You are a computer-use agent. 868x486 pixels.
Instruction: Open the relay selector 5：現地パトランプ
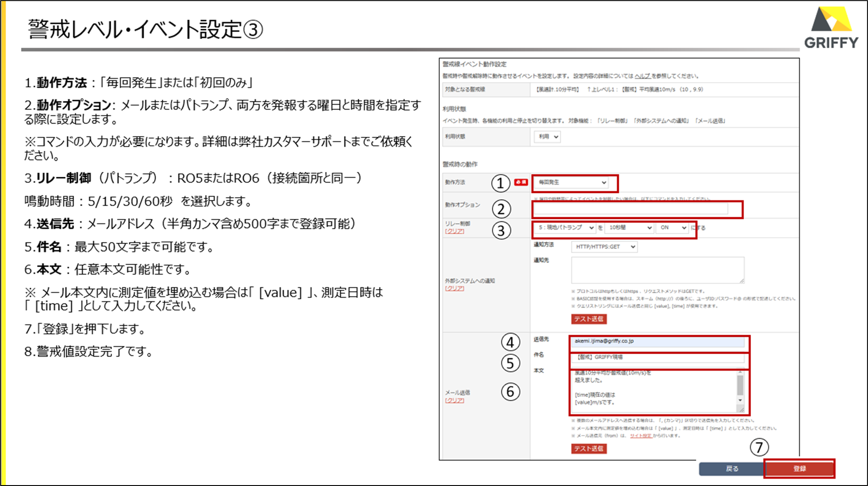pos(566,228)
